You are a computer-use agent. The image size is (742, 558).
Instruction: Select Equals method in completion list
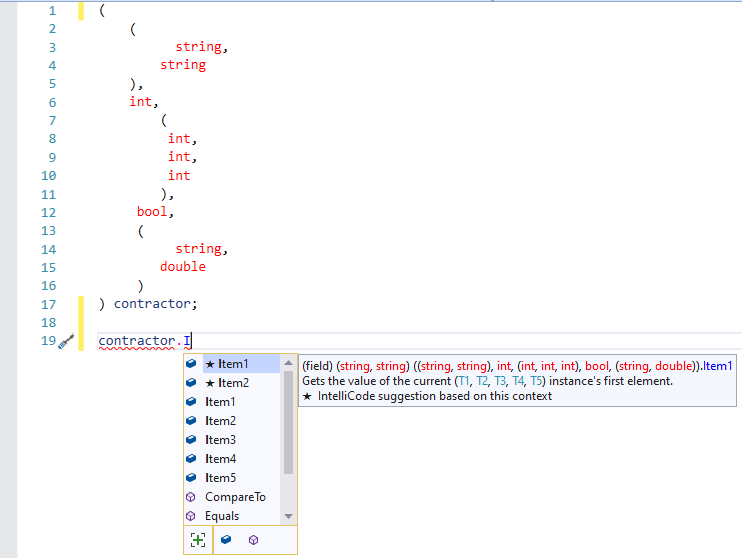point(241,515)
